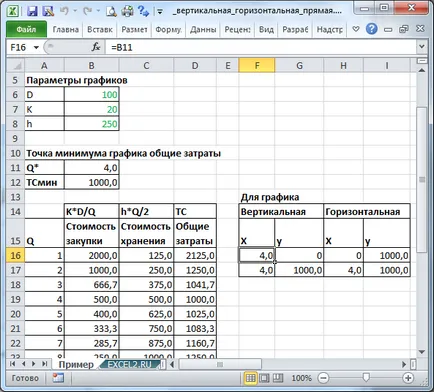Click the 'Вертикальная' header cell

pyautogui.click(x=281, y=212)
